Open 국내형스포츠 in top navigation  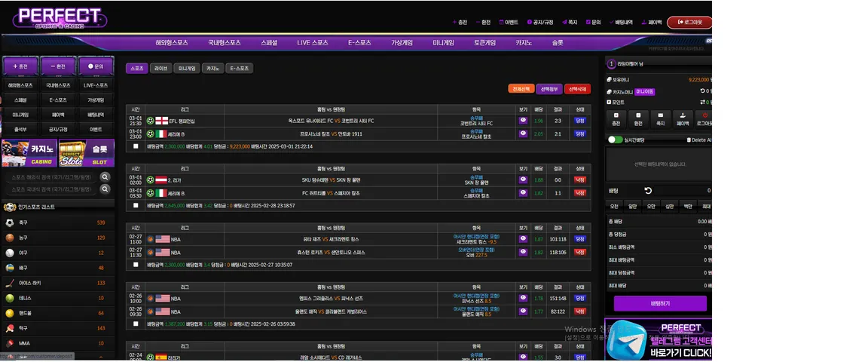225,43
